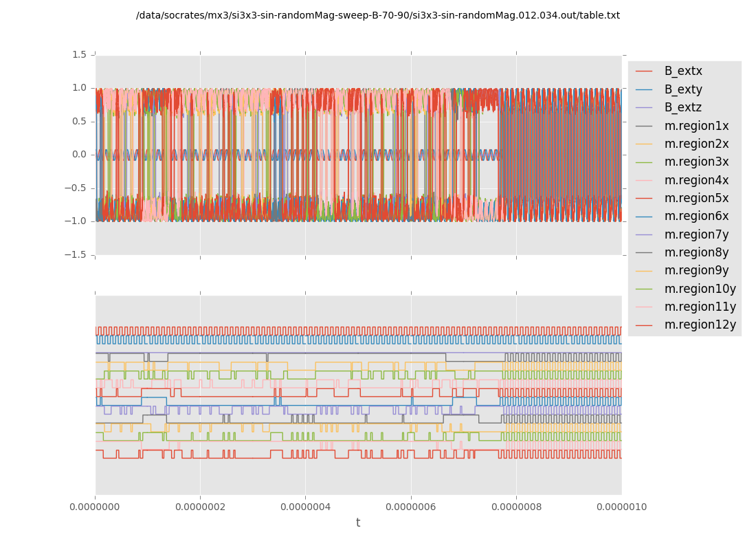The image size is (756, 550).
Task: Click the 1.5 y-axis tick label
Action: pos(79,54)
